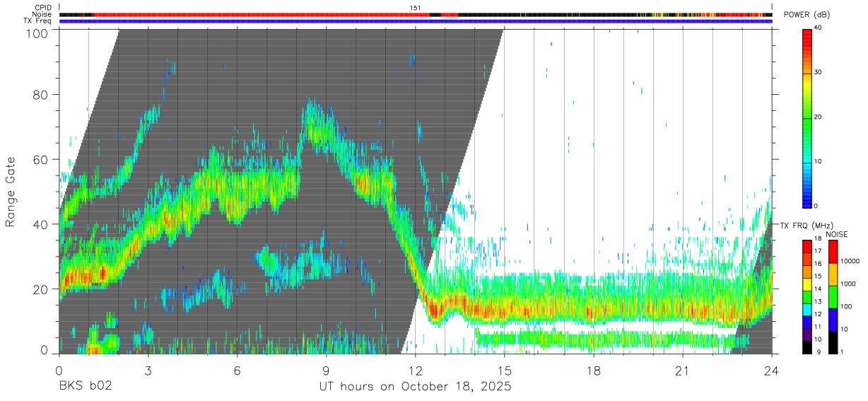Click the 15 hour tick on the time axis
Image resolution: width=868 pixels, height=401 pixels.
[x=505, y=370]
